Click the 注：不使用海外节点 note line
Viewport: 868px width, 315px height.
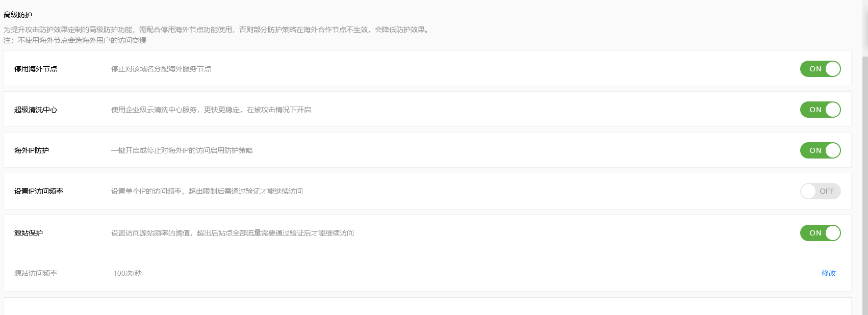(75, 40)
